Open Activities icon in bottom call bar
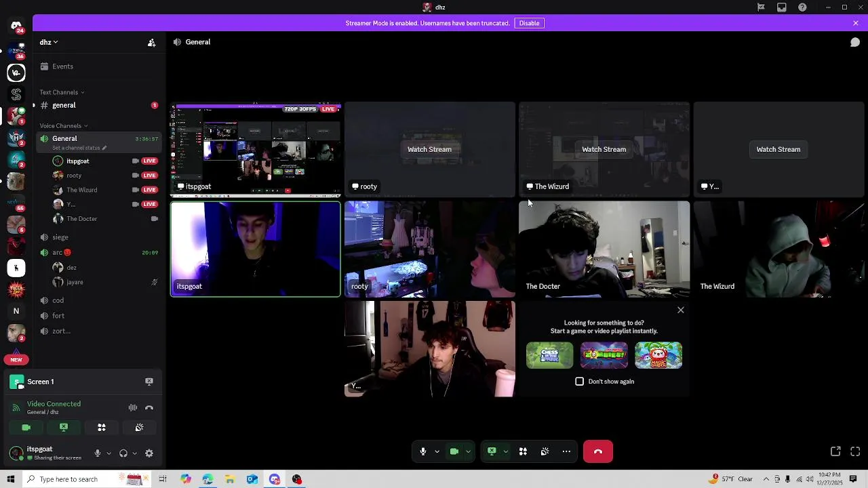Viewport: 868px width, 488px height. coord(523,451)
